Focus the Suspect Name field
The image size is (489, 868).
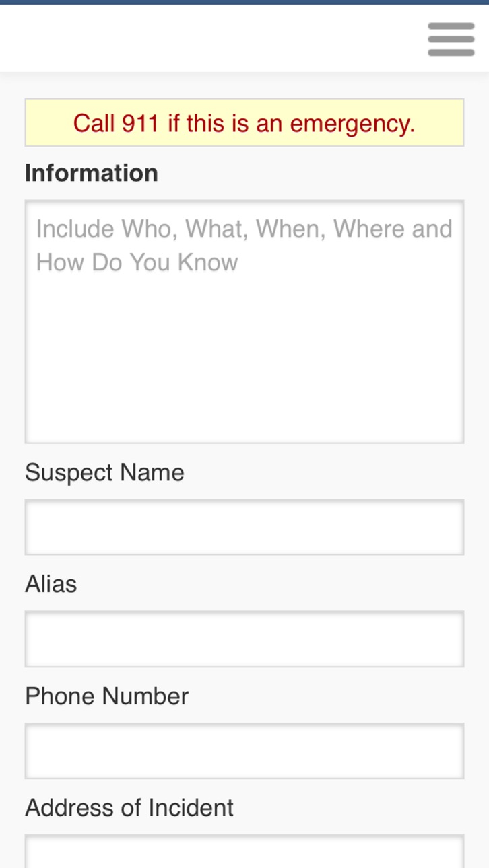tap(244, 527)
